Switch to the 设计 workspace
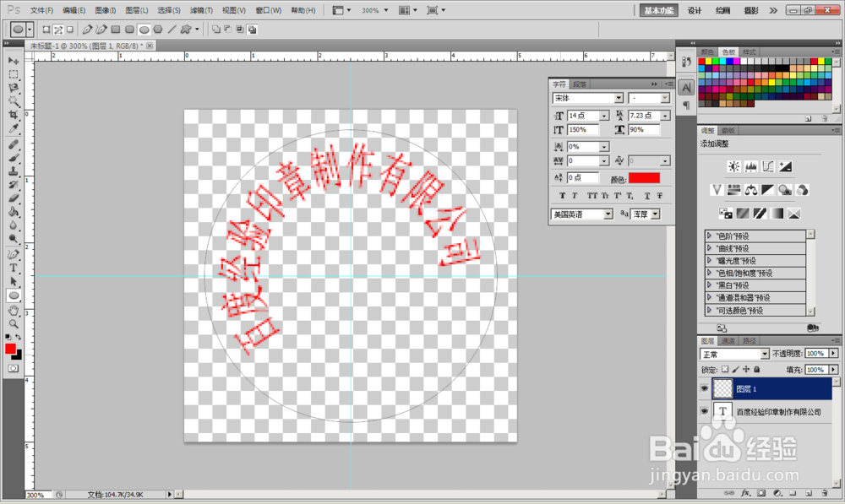845x504 pixels. (x=695, y=10)
